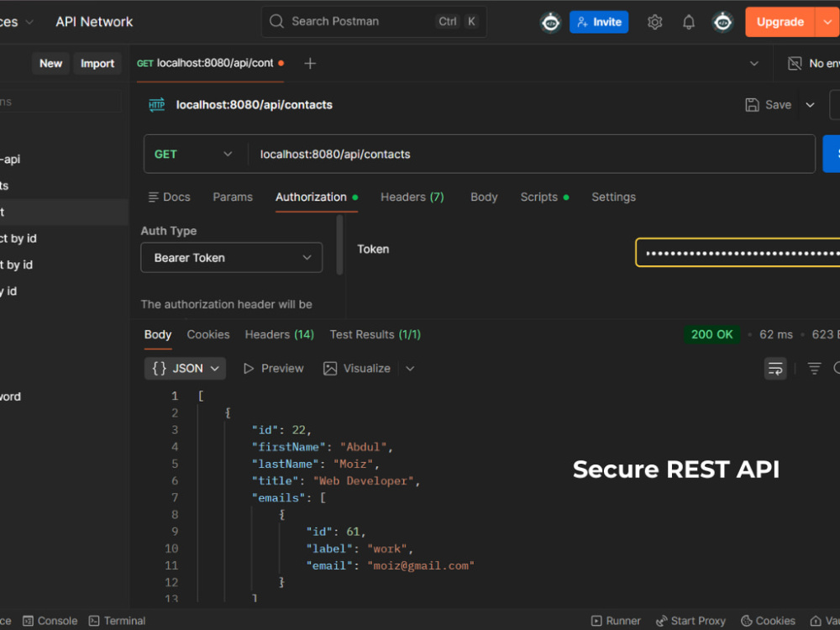Select the localhost:8080/api/cont request tab

210,63
